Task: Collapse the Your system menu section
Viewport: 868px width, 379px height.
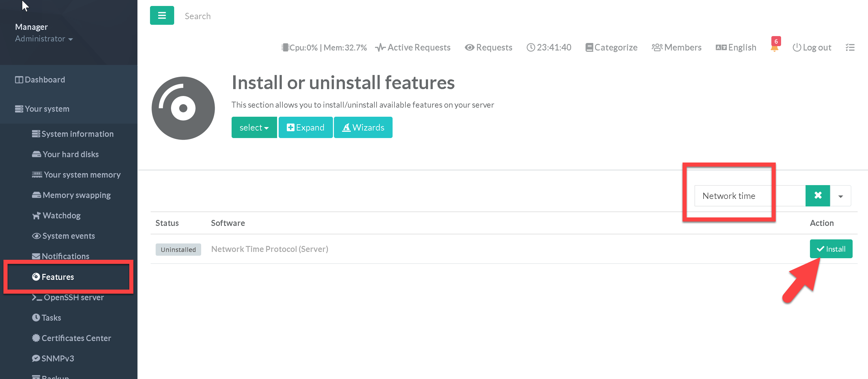Action: pyautogui.click(x=47, y=109)
